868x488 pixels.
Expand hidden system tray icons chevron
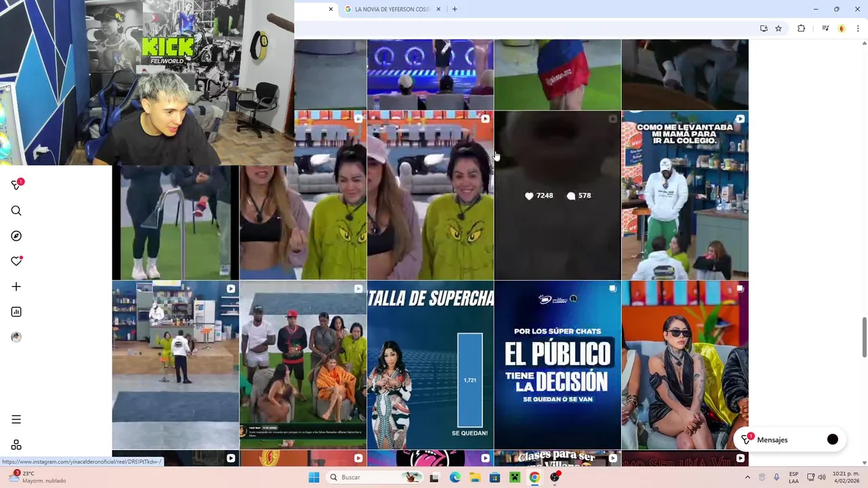coord(747,477)
